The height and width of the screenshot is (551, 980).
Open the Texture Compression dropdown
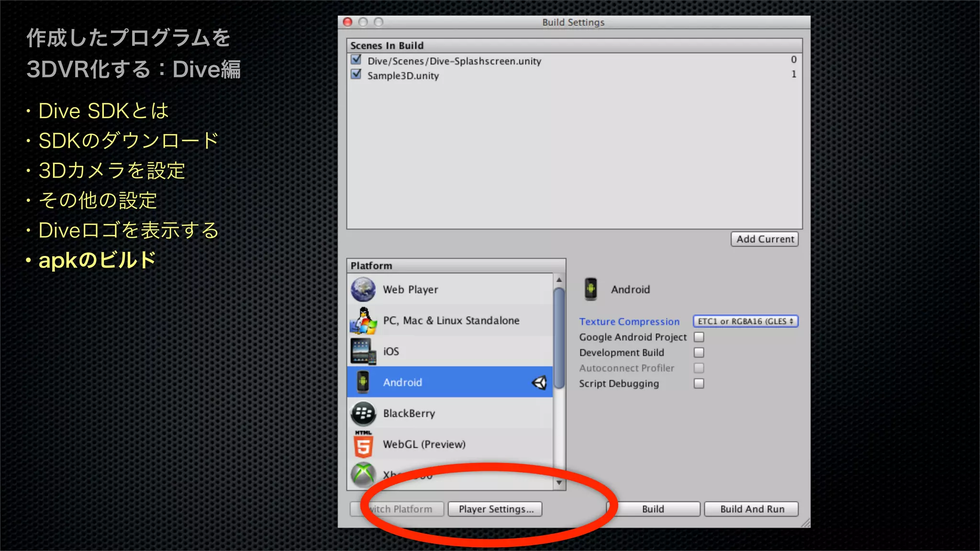tap(745, 321)
